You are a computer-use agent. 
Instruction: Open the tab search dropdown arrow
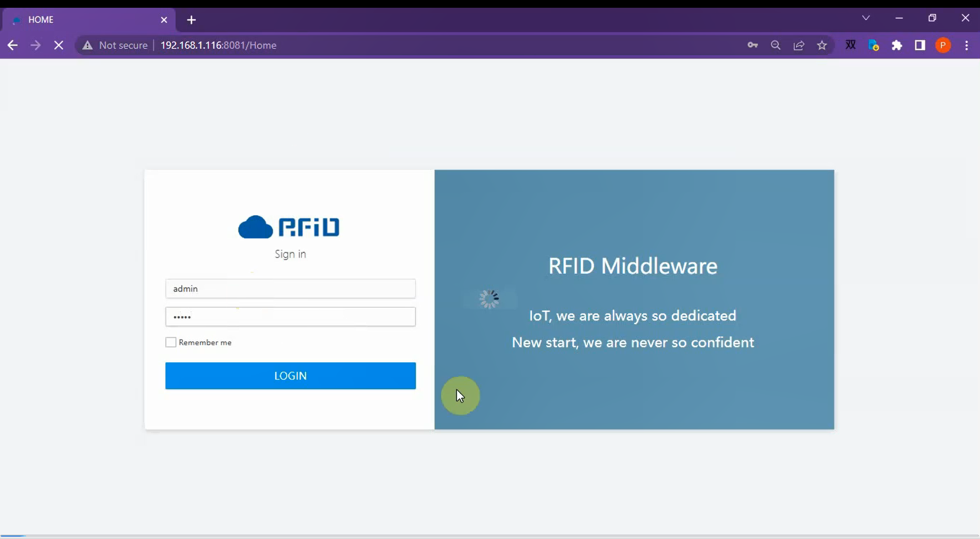click(x=866, y=18)
